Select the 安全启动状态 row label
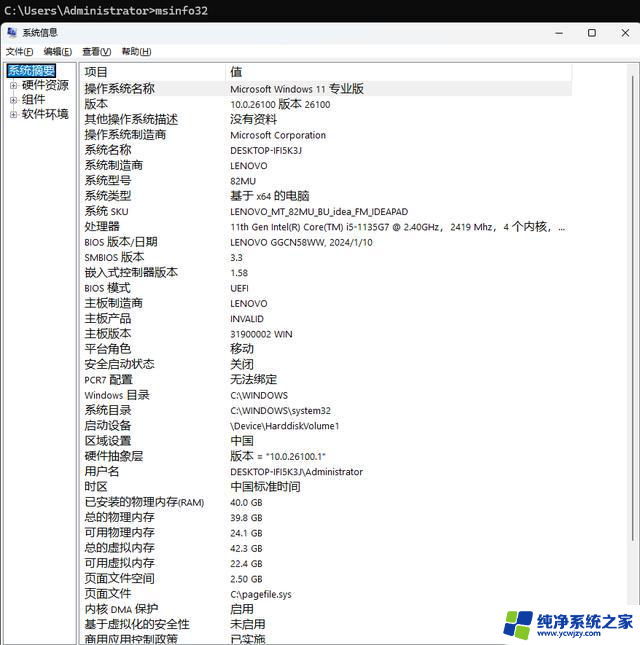 coord(119,364)
